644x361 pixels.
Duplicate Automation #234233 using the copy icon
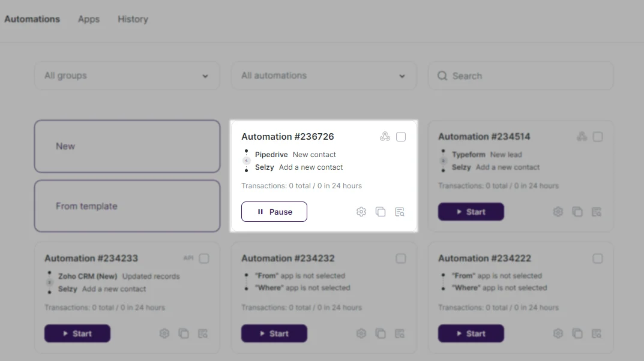(184, 333)
